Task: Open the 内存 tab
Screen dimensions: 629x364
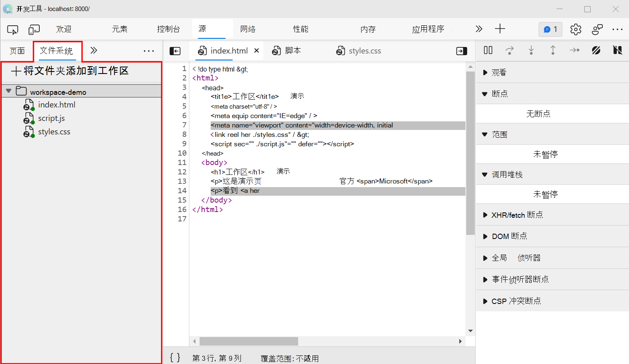Action: click(x=368, y=29)
